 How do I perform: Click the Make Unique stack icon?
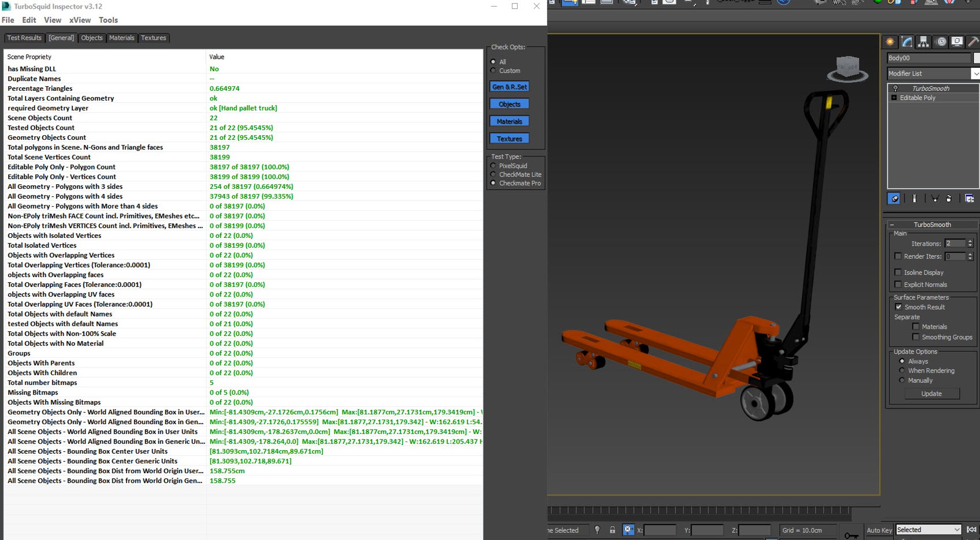(x=935, y=199)
